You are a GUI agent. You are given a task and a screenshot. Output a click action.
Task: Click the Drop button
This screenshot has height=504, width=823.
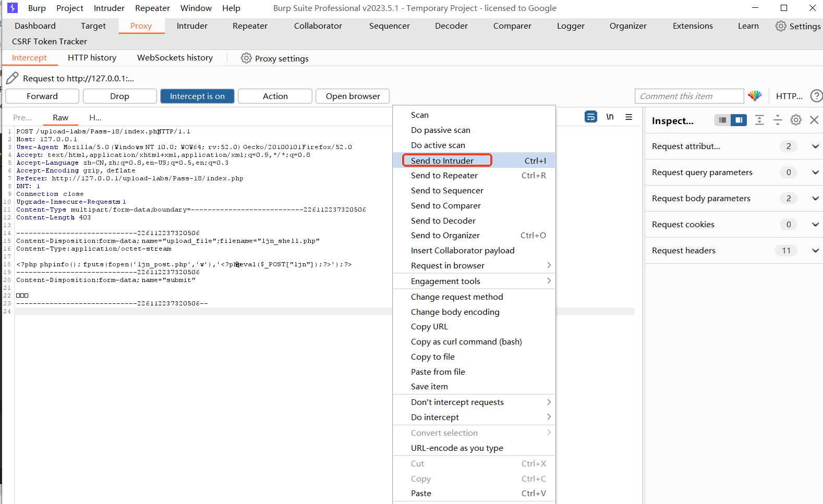coord(119,96)
